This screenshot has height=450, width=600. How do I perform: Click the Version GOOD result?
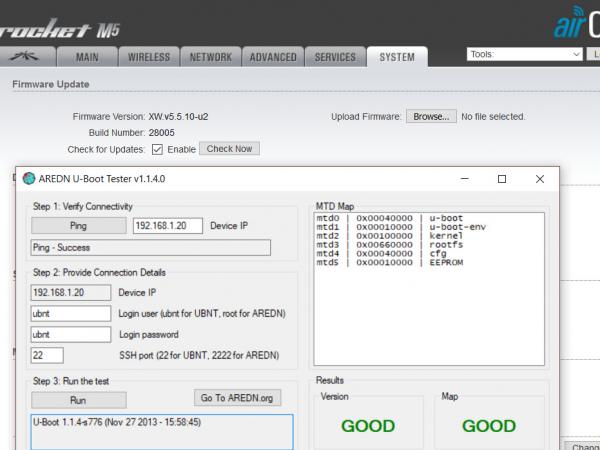pyautogui.click(x=368, y=426)
